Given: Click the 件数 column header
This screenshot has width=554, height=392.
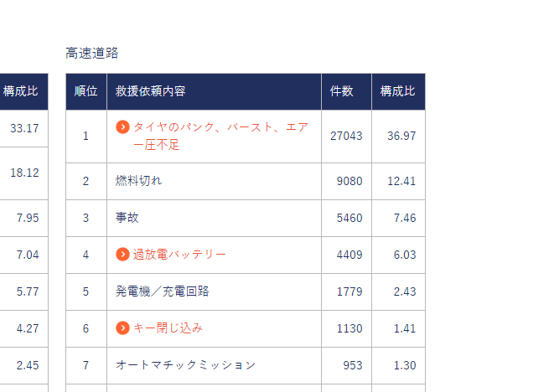Looking at the screenshot, I should click(342, 91).
